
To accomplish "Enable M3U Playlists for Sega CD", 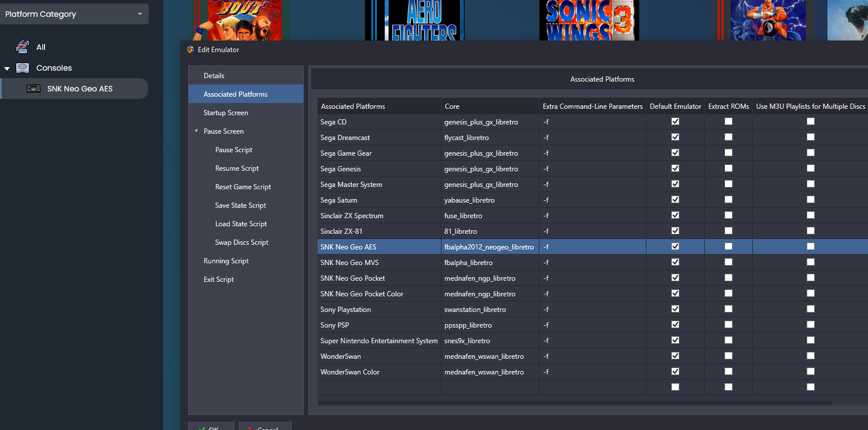I will (811, 122).
